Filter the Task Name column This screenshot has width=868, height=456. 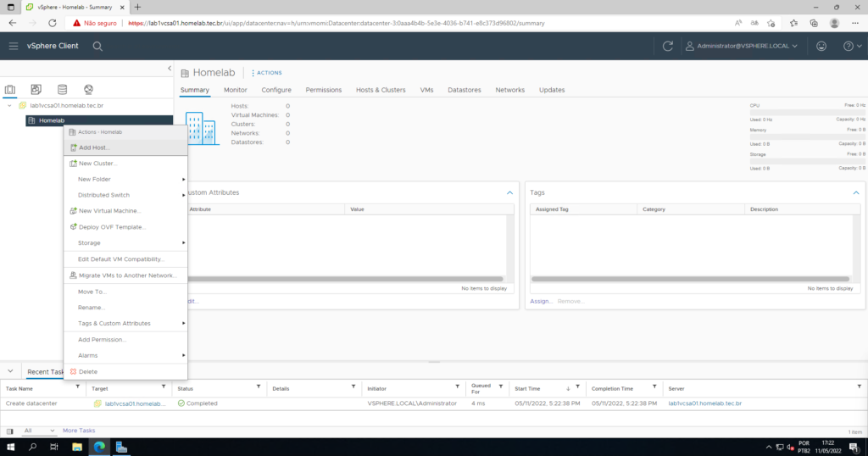pos(77,386)
